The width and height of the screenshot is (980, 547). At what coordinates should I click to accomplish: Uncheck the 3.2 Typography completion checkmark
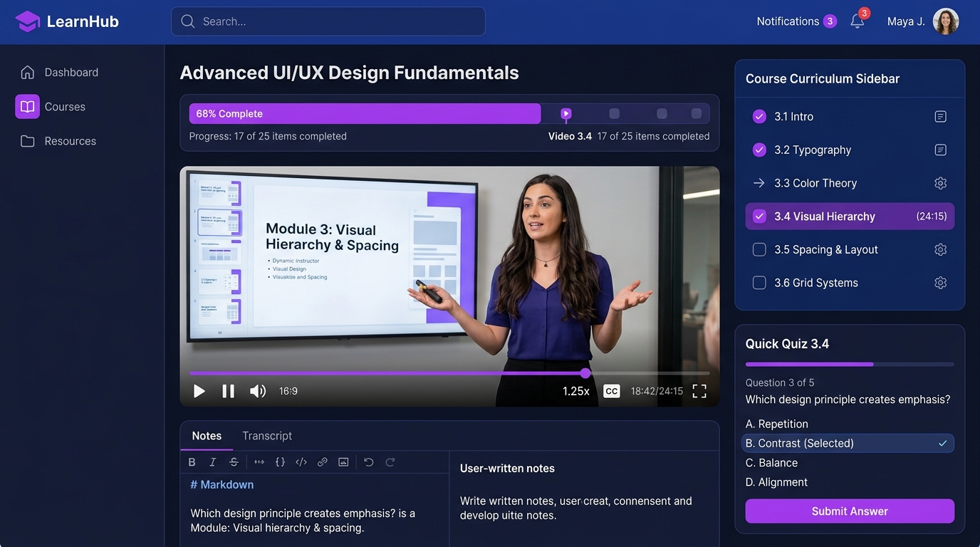(759, 150)
